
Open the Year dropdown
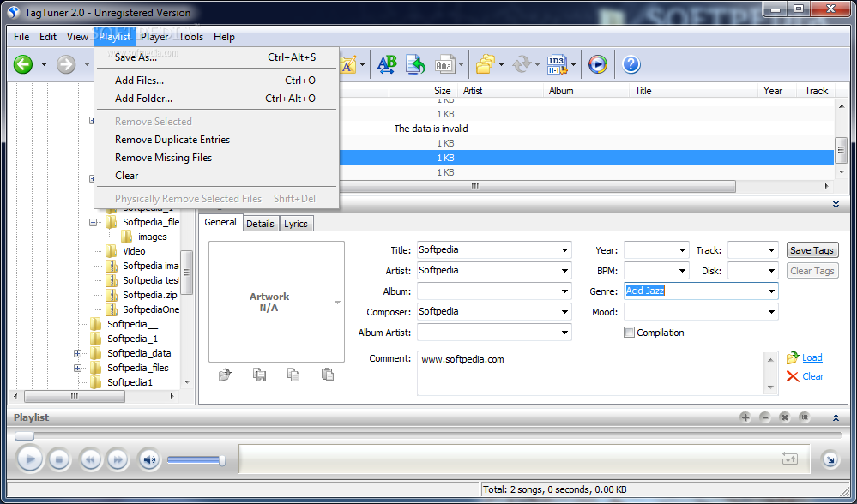(682, 250)
